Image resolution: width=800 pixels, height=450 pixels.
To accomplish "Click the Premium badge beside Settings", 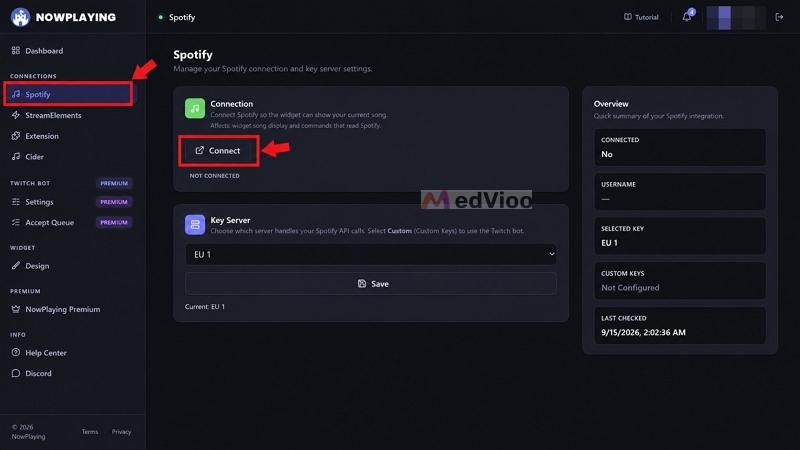I will (114, 202).
